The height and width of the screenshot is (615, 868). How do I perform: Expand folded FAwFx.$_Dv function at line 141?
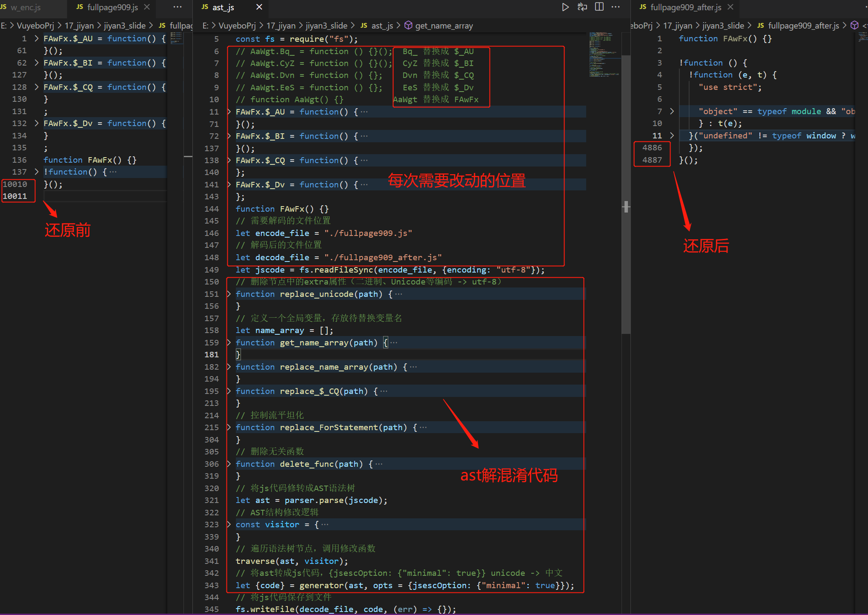[229, 185]
